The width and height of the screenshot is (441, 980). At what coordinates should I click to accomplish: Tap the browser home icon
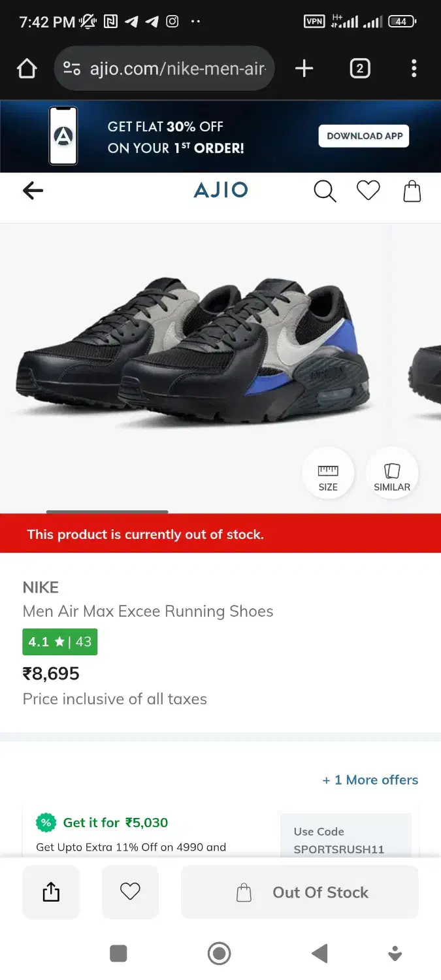tap(27, 69)
